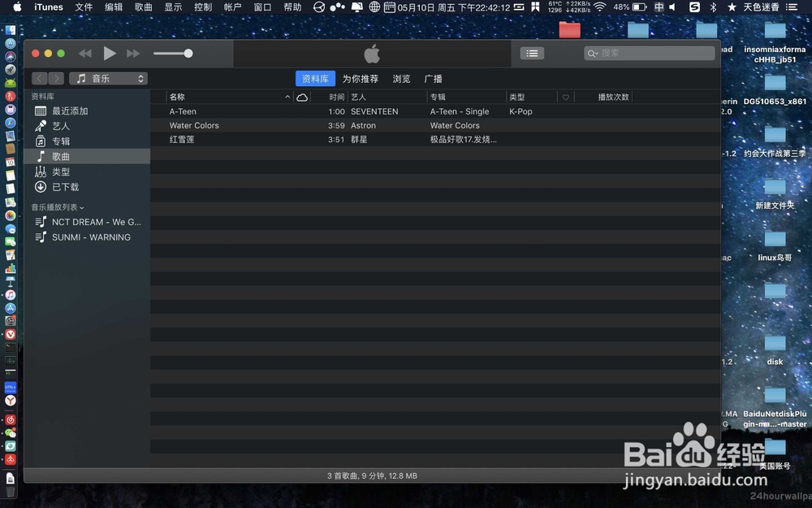Open the 帐户 menu

point(232,7)
